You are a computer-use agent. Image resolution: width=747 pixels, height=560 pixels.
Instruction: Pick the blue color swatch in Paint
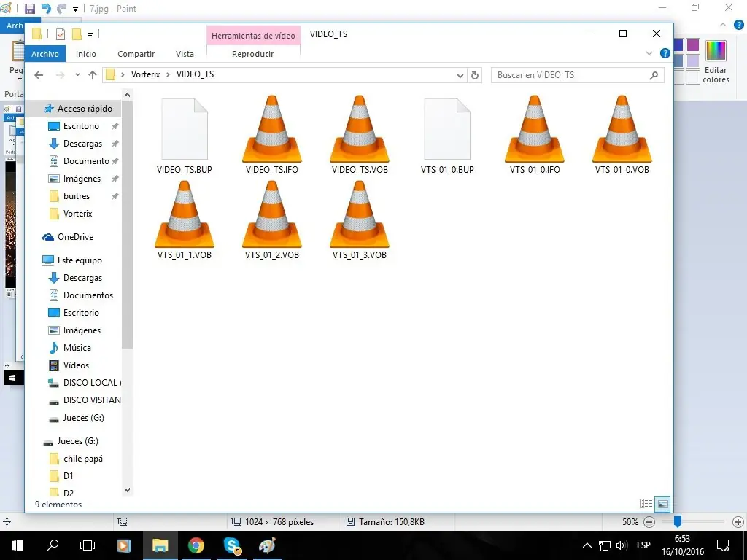(x=678, y=45)
